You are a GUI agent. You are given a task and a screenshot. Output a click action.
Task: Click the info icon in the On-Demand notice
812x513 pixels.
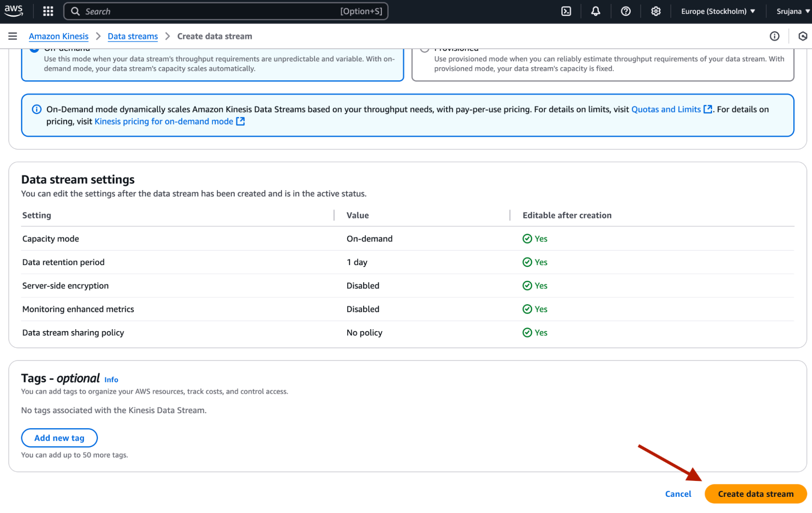pyautogui.click(x=37, y=109)
